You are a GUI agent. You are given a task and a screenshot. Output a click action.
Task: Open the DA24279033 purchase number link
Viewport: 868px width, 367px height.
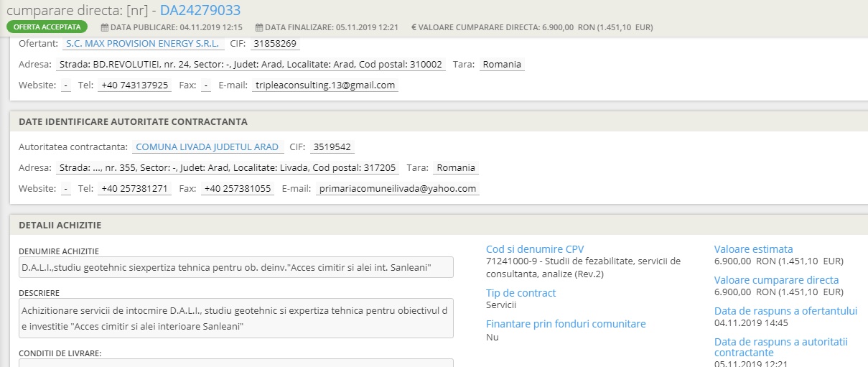coord(200,10)
